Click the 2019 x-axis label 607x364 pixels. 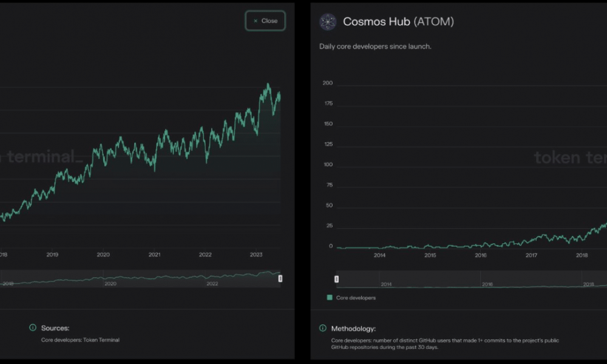[x=52, y=255]
